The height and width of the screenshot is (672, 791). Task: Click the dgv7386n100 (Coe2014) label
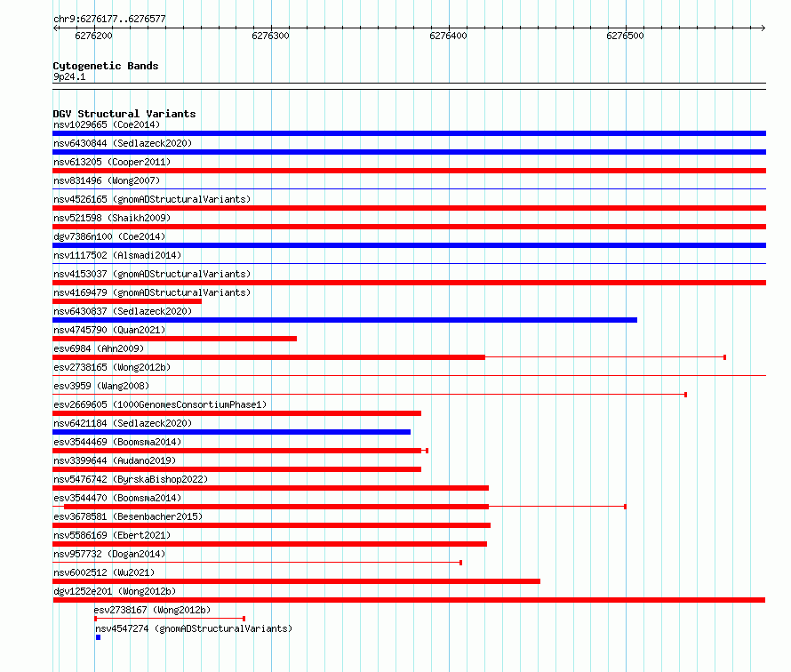pos(109,236)
